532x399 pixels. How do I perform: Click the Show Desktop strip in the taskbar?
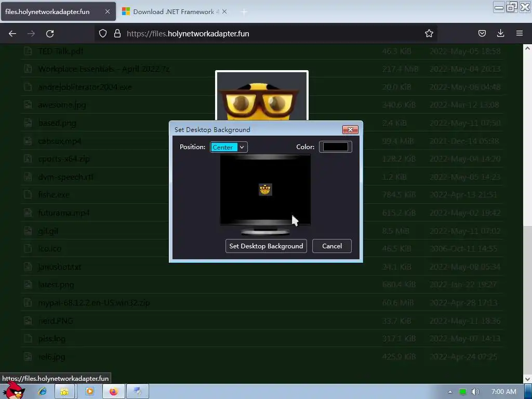[x=528, y=392]
